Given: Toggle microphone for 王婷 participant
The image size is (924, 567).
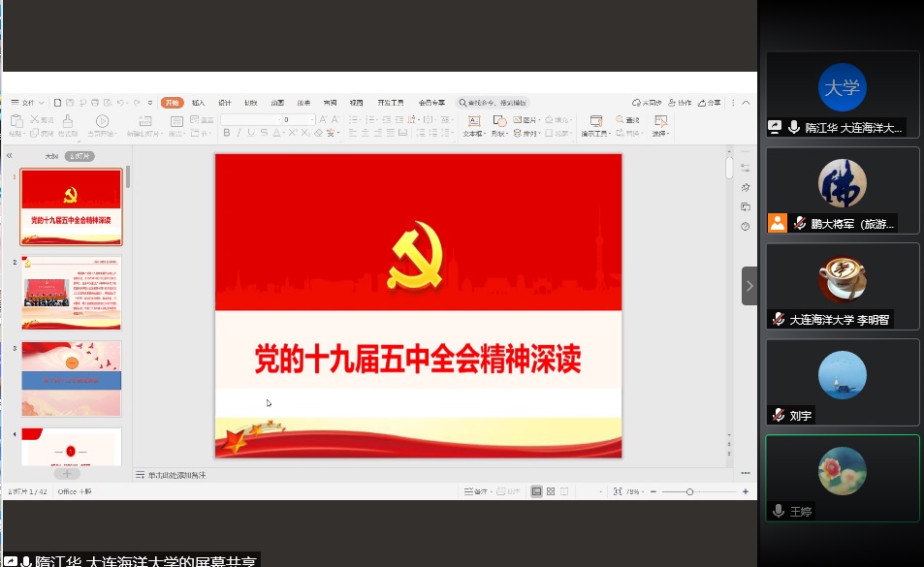Looking at the screenshot, I should [x=778, y=511].
